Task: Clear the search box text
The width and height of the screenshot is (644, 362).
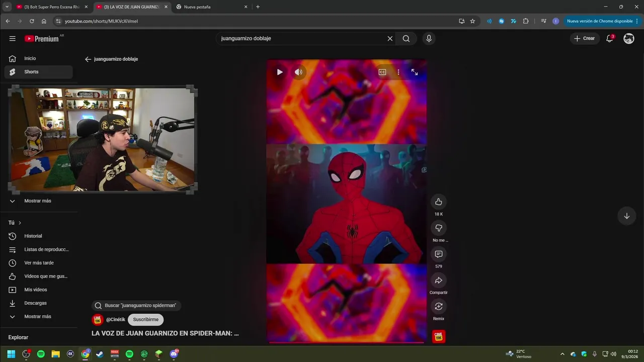Action: pyautogui.click(x=390, y=39)
